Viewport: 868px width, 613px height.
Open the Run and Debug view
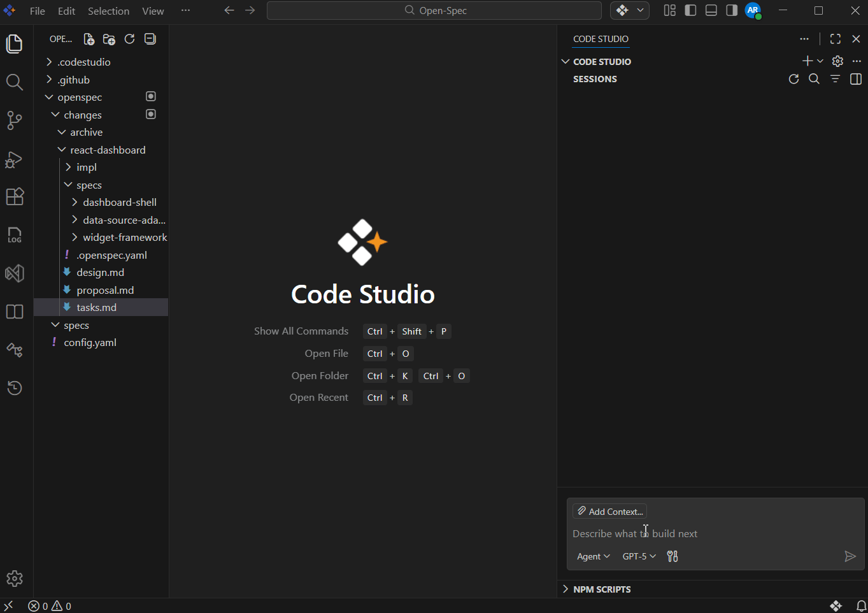tap(15, 159)
